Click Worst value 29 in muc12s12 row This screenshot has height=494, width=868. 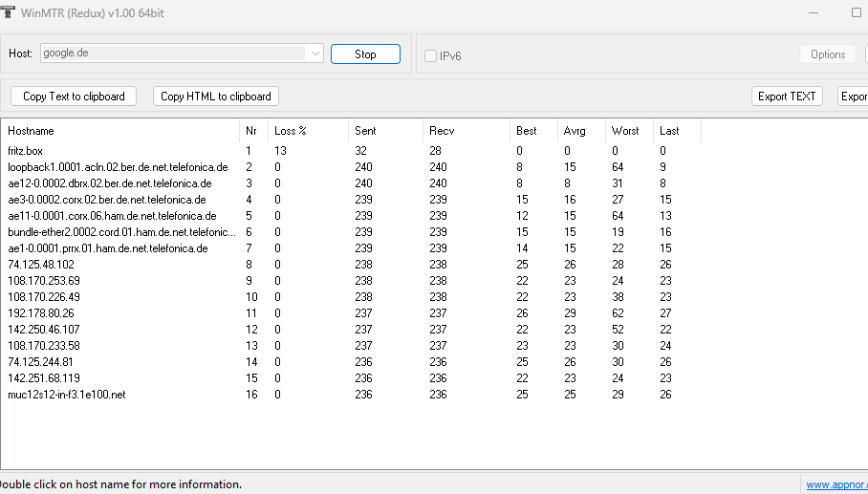click(618, 395)
